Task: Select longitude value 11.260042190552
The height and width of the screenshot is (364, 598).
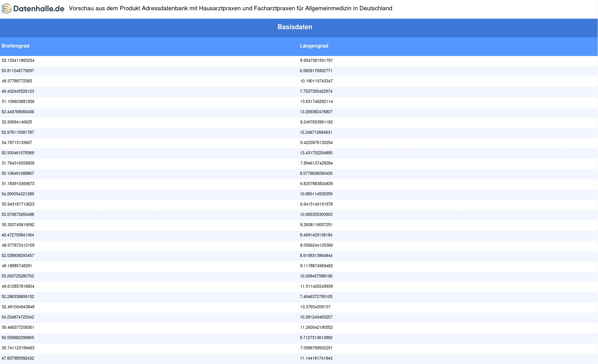Action: [x=316, y=328]
